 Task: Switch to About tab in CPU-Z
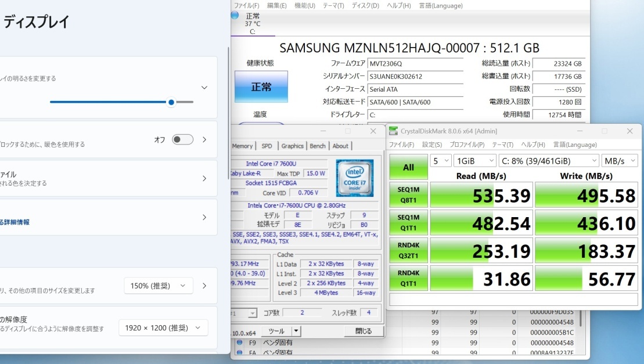click(x=340, y=146)
